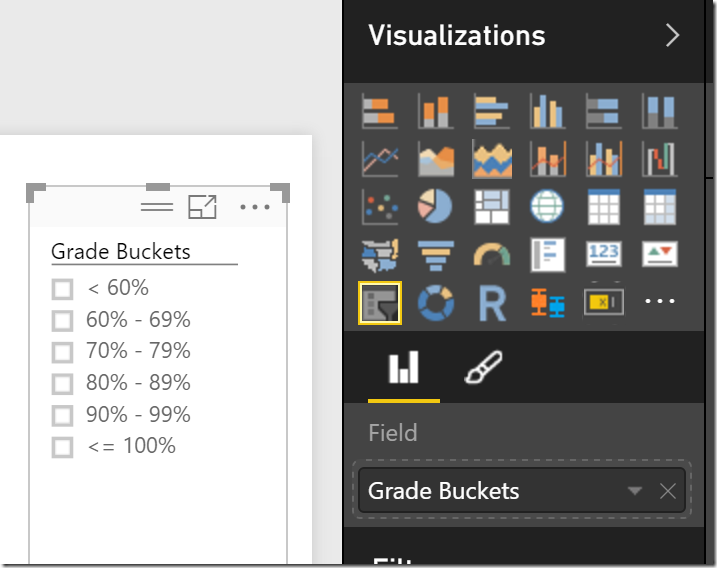Click Focus mode on the slicer
The image size is (717, 568).
point(203,207)
